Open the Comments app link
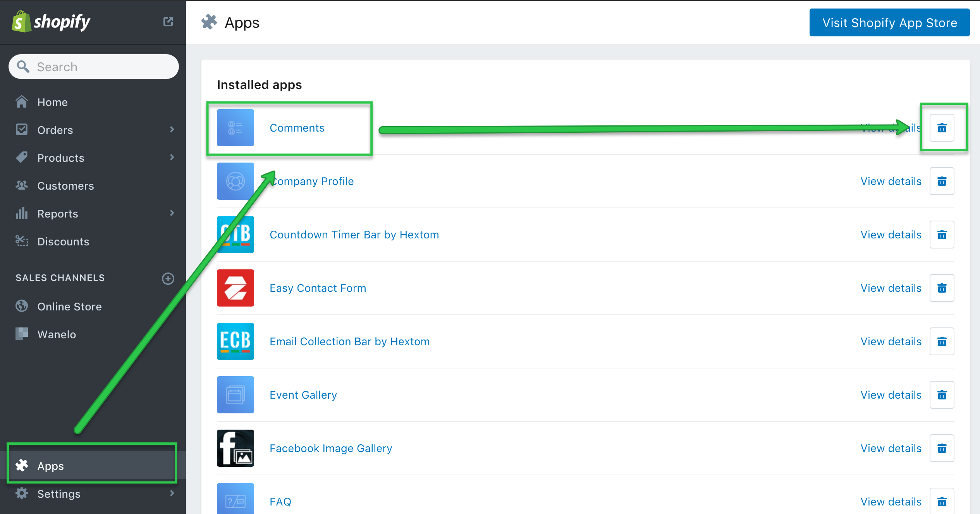This screenshot has height=514, width=980. [297, 128]
